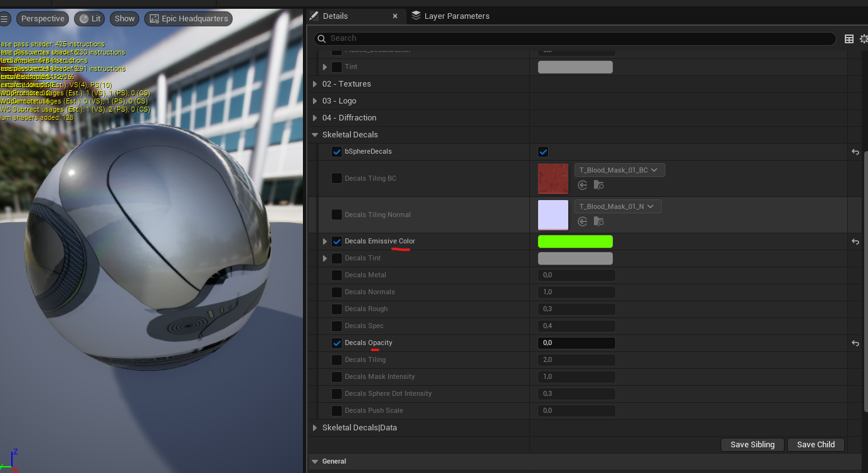Expand the 02 - Textures category
This screenshot has height=473, width=868.
pos(315,84)
